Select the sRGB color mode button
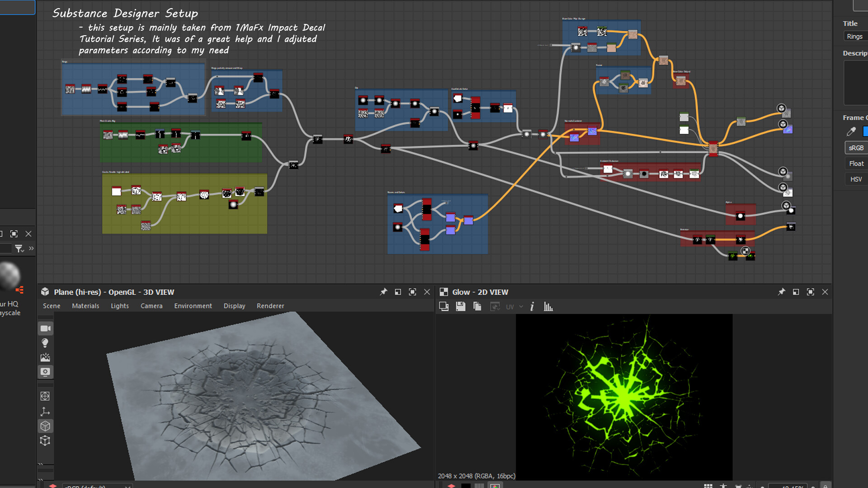The image size is (868, 488). 856,148
